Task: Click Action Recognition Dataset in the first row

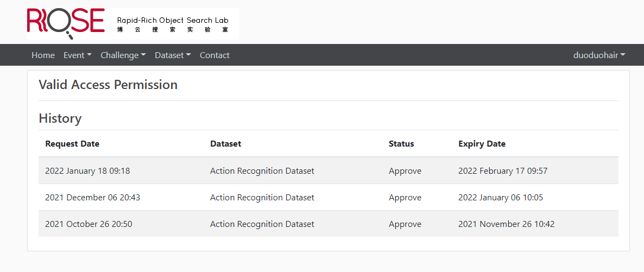Action: point(262,171)
